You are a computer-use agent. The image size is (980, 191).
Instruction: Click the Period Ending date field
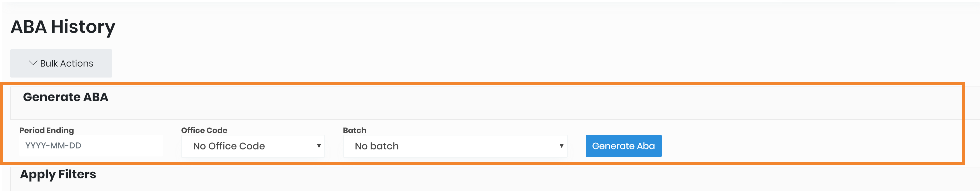[91, 146]
